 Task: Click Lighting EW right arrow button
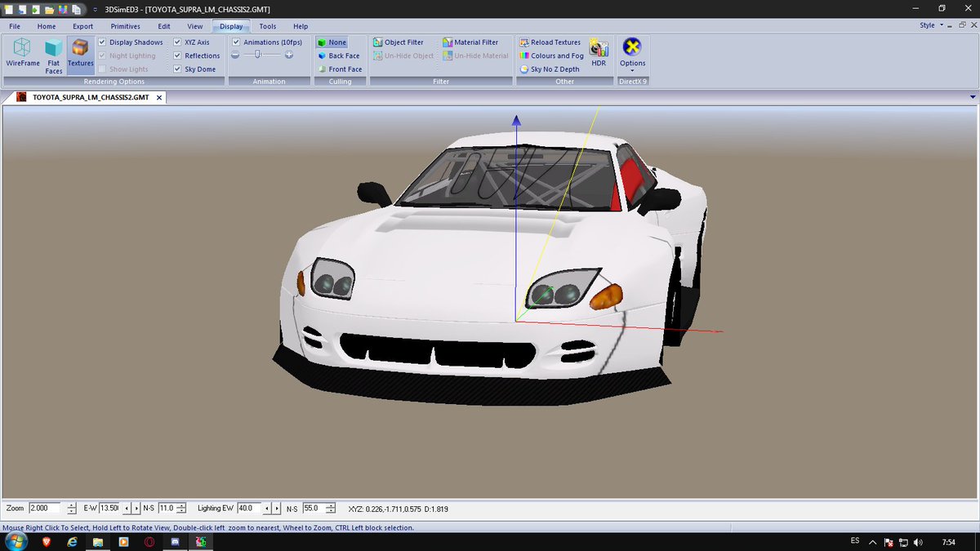click(x=276, y=509)
